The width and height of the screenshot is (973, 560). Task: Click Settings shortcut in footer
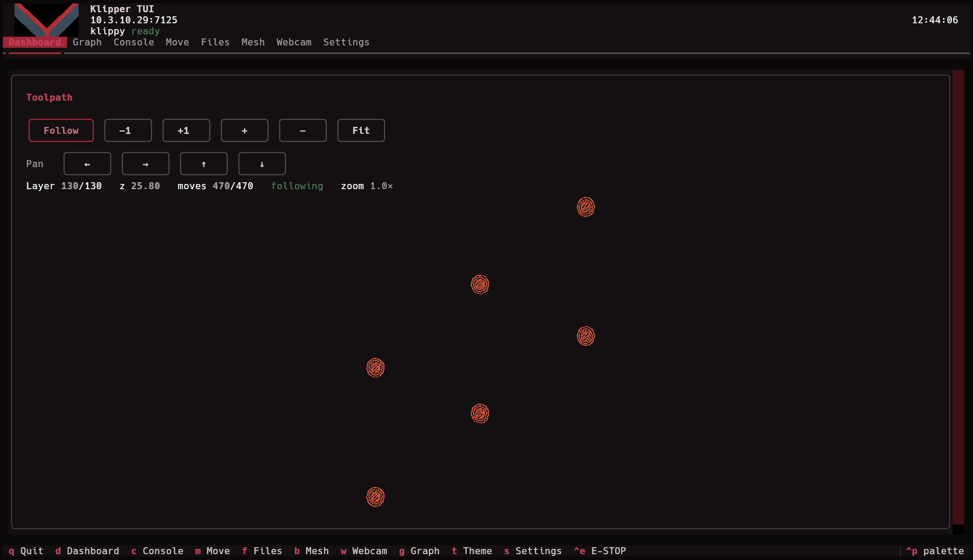(x=533, y=551)
